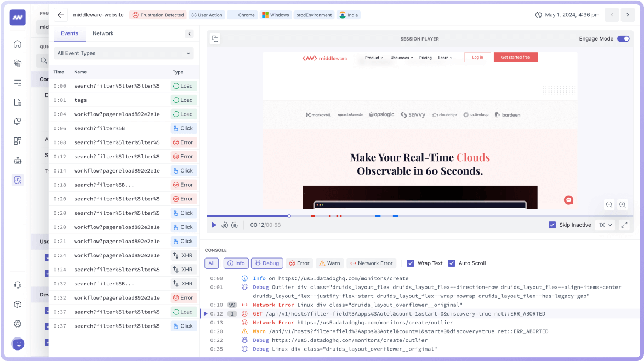Open fullscreen mode for session player
Image resolution: width=644 pixels, height=361 pixels.
(624, 225)
